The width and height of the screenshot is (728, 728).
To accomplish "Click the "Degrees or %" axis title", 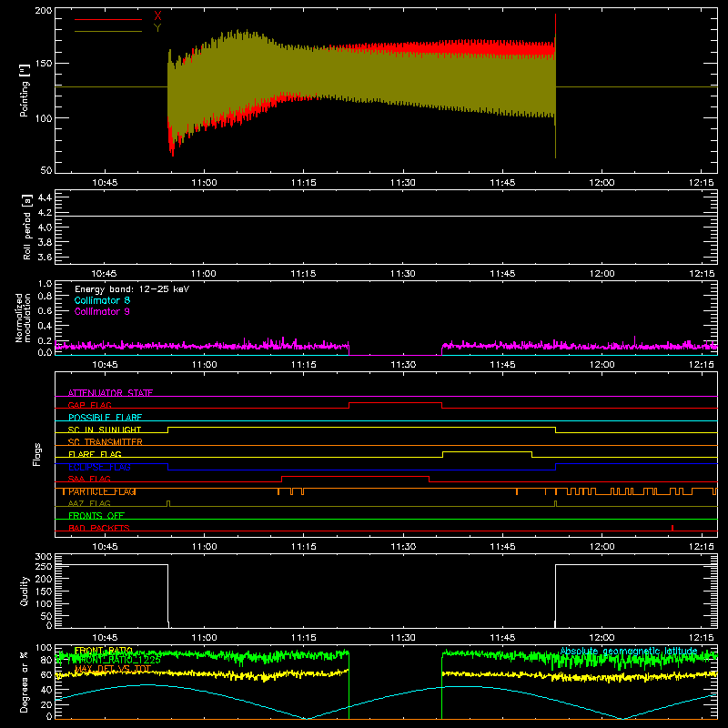I will click(24, 682).
